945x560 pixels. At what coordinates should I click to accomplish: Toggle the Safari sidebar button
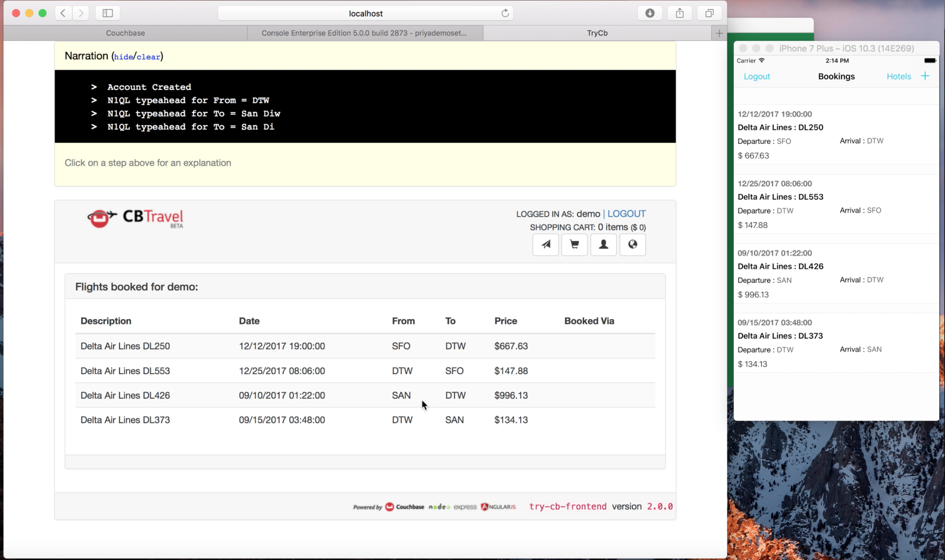click(108, 13)
